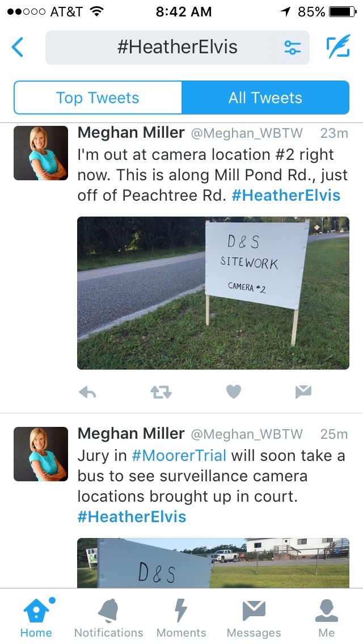The height and width of the screenshot is (644, 363).
Task: Reply to the camera location #2 tweet
Action: pos(87,393)
